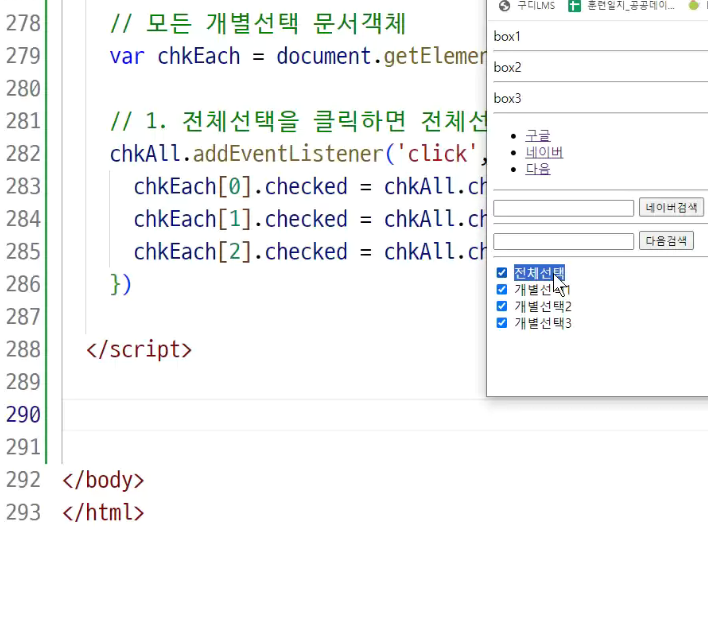Click chkEach[0].checked on line 283
This screenshot has width=708, height=623.
241,186
